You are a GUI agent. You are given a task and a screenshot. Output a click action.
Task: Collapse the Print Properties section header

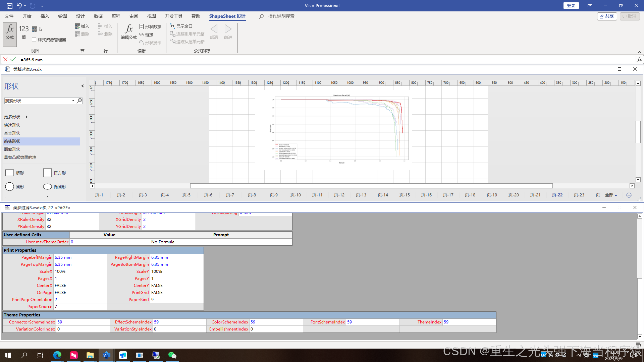tap(103, 250)
